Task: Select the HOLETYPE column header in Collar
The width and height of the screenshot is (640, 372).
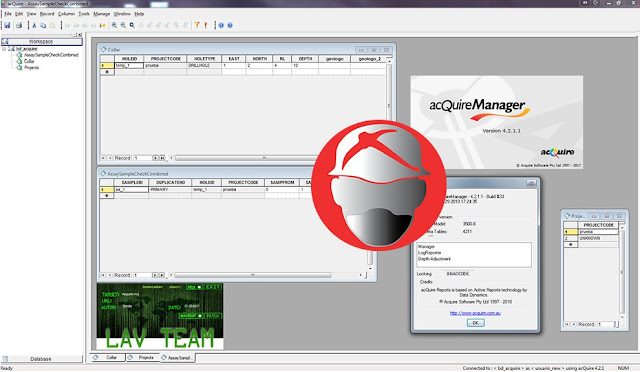Action: (204, 59)
